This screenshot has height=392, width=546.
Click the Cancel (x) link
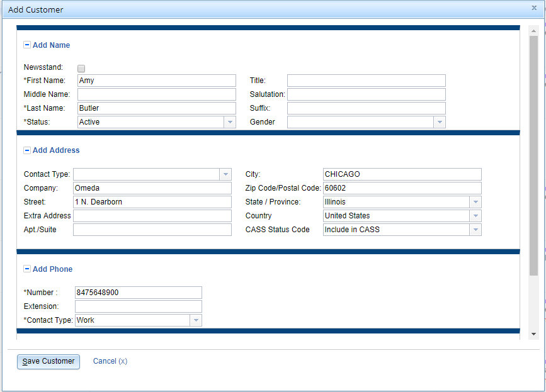pyautogui.click(x=110, y=361)
